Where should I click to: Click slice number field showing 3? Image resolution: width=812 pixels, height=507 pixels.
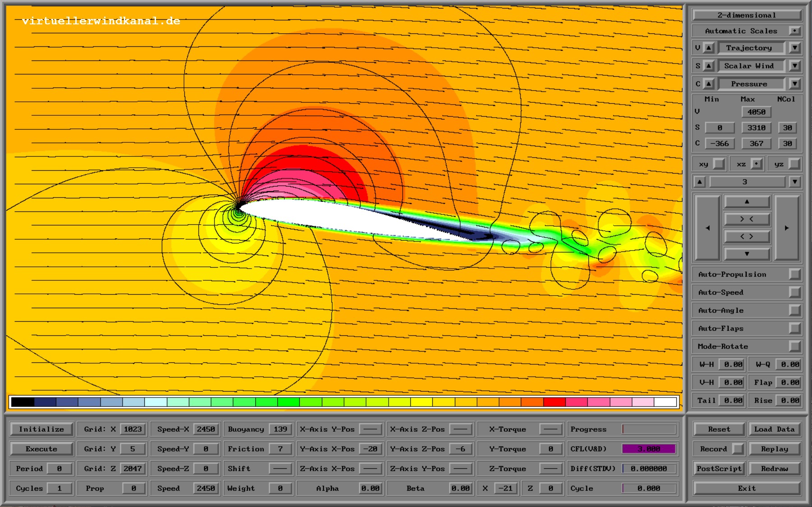[x=747, y=182]
